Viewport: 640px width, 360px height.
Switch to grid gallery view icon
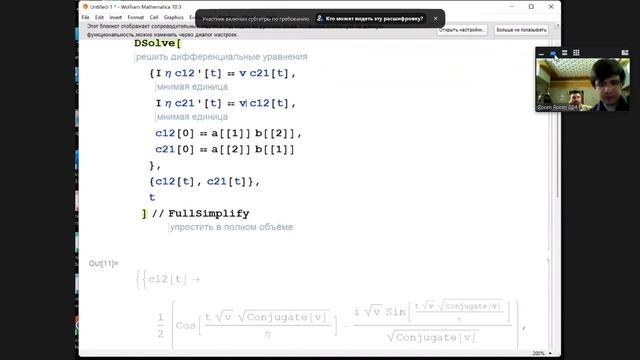click(x=576, y=53)
